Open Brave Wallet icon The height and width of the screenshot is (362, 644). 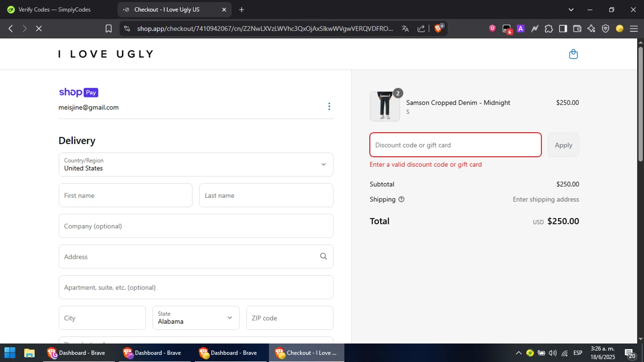coord(577,28)
